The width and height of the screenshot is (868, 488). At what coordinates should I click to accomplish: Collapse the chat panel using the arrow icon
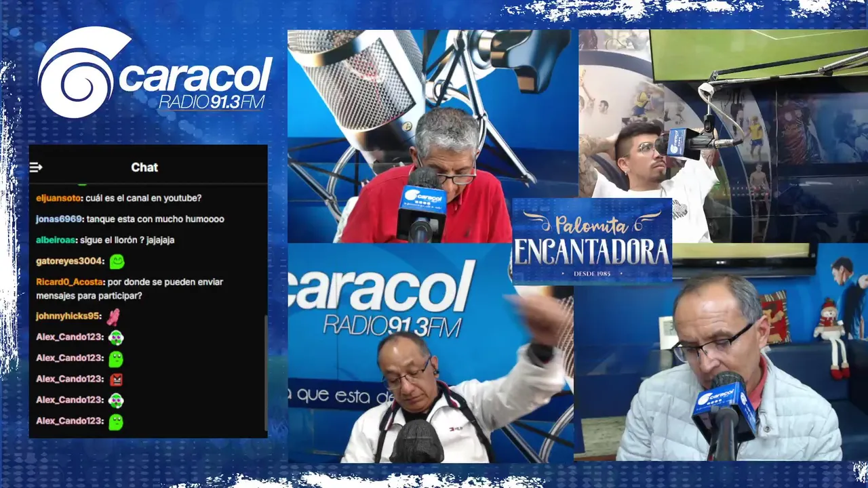pos(36,167)
